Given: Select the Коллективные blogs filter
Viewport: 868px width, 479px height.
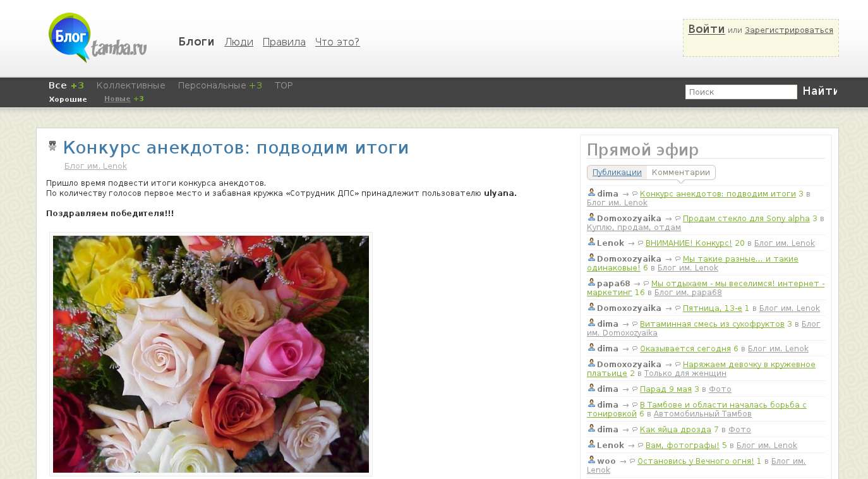Looking at the screenshot, I should 131,85.
